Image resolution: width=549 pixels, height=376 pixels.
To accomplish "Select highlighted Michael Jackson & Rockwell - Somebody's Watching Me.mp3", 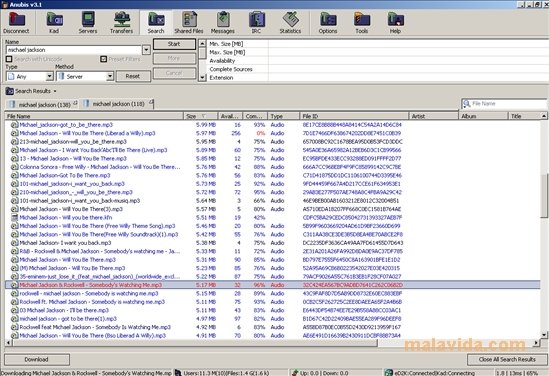I will (272, 285).
